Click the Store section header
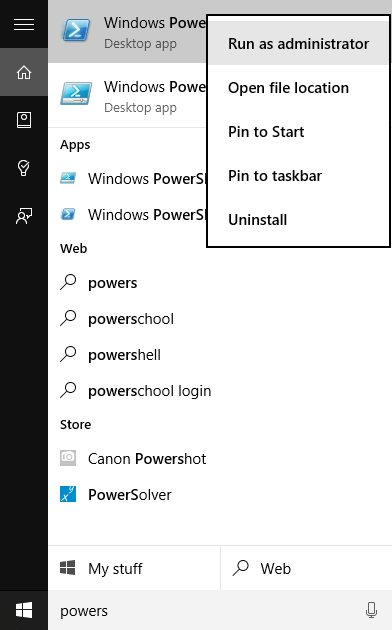Screen dimensions: 392x630 click(x=76, y=424)
